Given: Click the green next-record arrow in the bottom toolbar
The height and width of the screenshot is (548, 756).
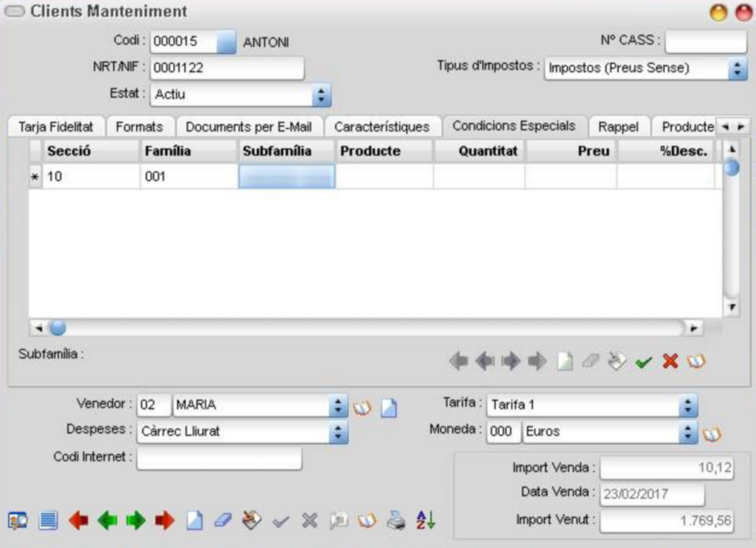Looking at the screenshot, I should point(136,521).
